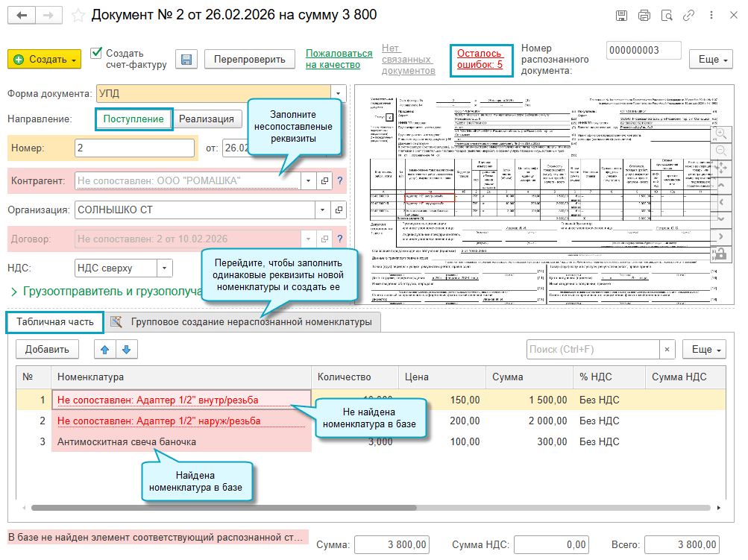
Task: Open the Создать button dropdown
Action: (x=75, y=60)
